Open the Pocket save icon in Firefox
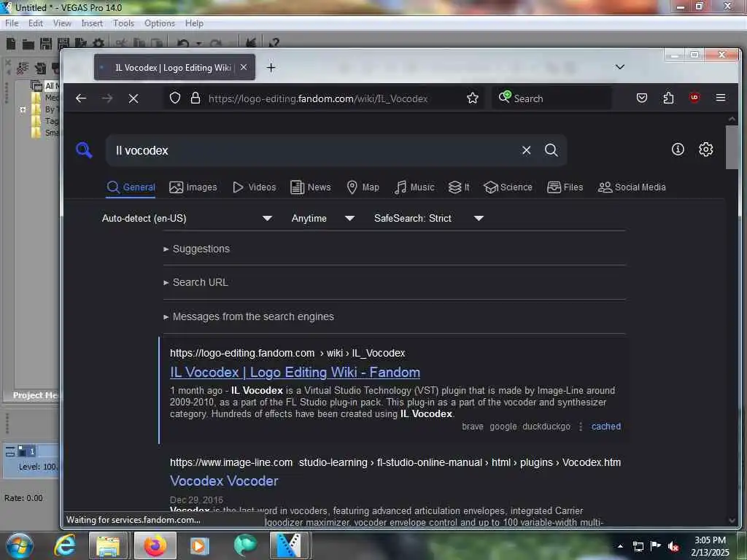 coord(642,98)
